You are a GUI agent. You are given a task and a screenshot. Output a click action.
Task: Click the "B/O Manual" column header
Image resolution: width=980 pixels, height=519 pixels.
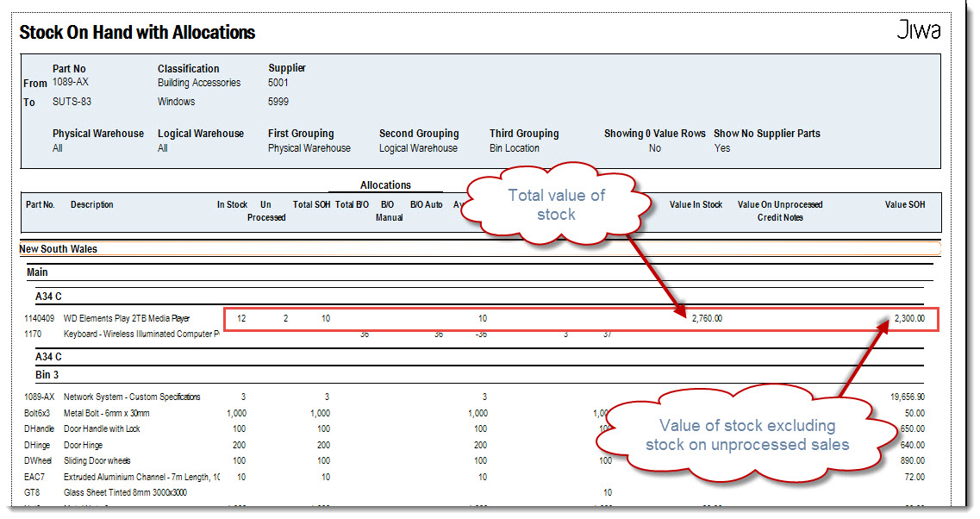point(389,210)
